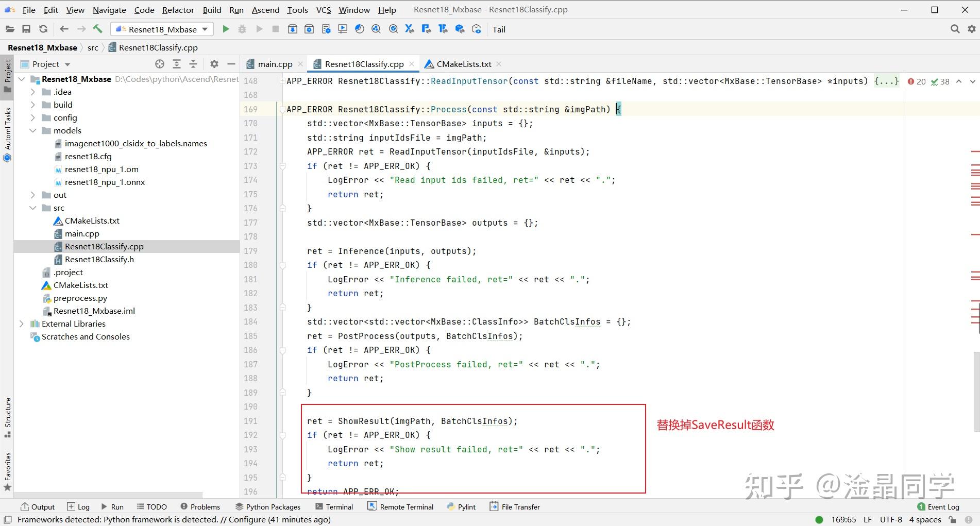Collapse the src folder
The width and height of the screenshot is (980, 526).
[x=33, y=208]
